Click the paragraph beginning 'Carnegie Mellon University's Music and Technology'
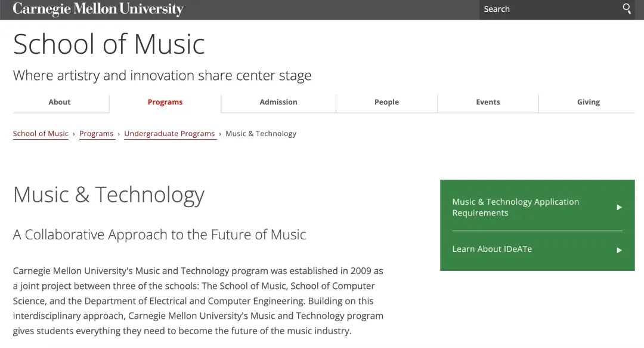Screen dimensions: 644x348 tap(198, 301)
